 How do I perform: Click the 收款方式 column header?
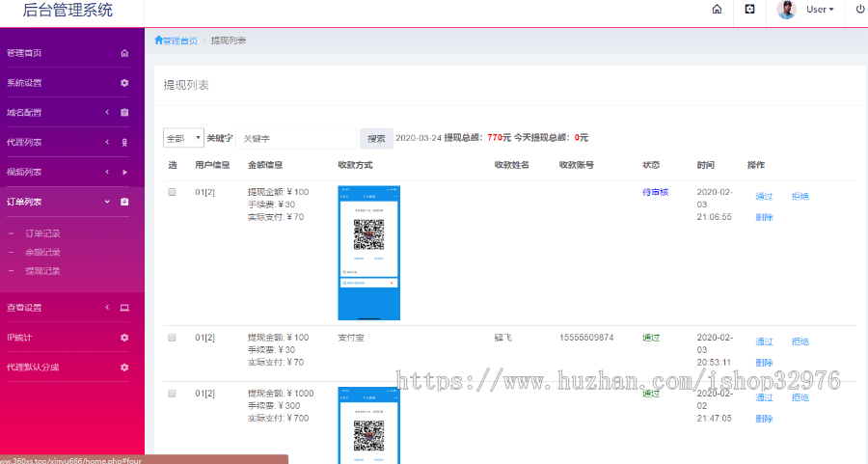[355, 165]
